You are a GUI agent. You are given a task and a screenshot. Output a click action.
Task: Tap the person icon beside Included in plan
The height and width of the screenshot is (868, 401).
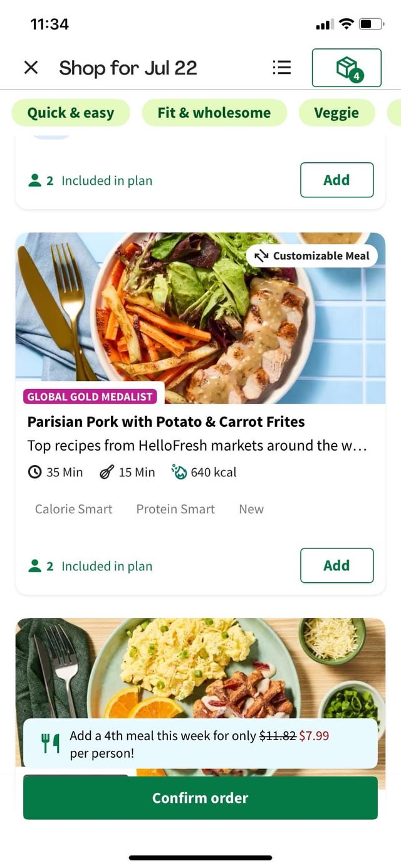[34, 567]
